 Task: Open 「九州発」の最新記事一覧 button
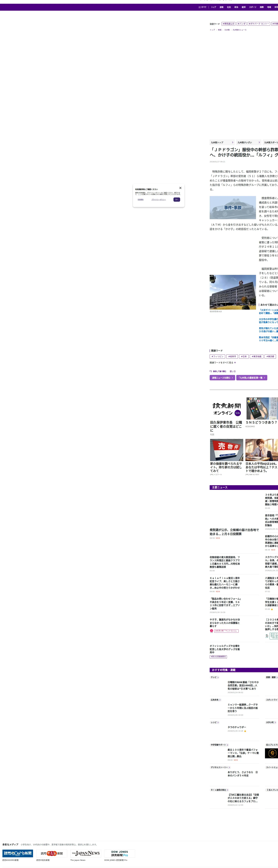pyautogui.click(x=251, y=378)
